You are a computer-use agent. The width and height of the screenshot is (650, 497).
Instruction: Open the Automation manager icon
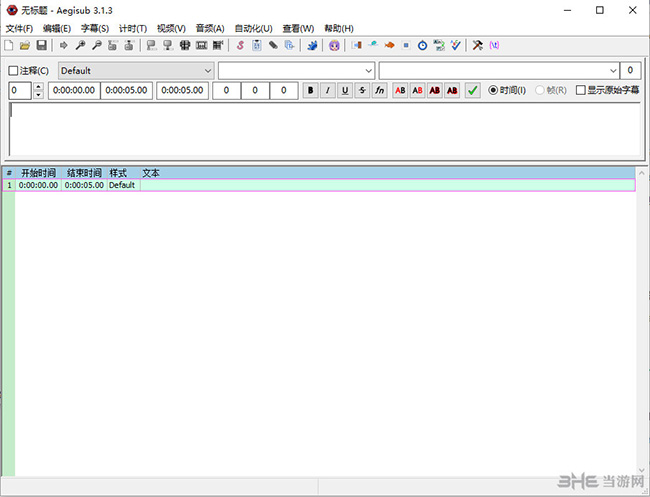pyautogui.click(x=312, y=45)
